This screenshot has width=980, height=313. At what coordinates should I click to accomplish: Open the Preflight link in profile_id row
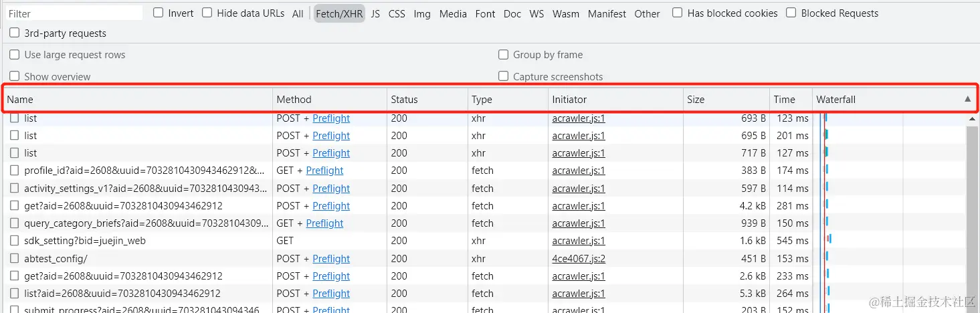(324, 171)
